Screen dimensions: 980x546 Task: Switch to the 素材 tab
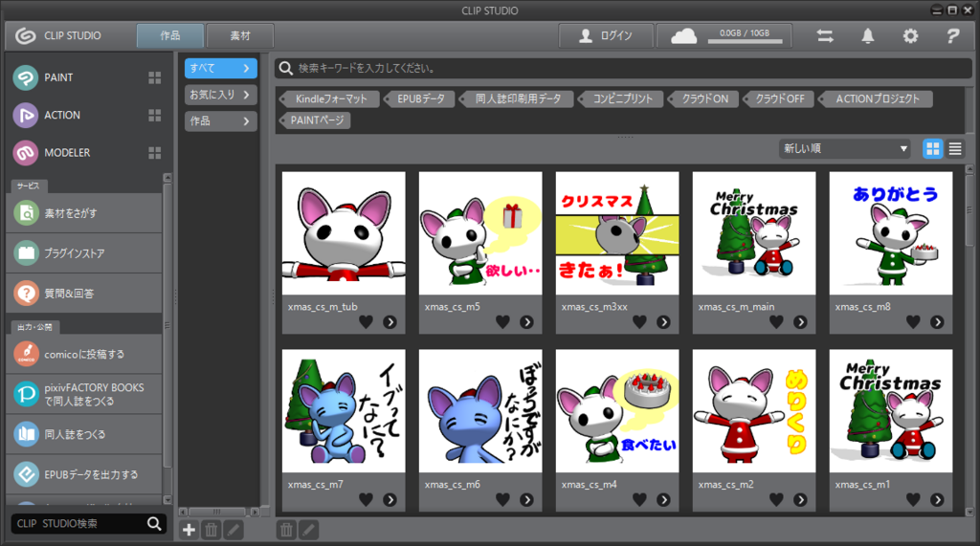240,35
